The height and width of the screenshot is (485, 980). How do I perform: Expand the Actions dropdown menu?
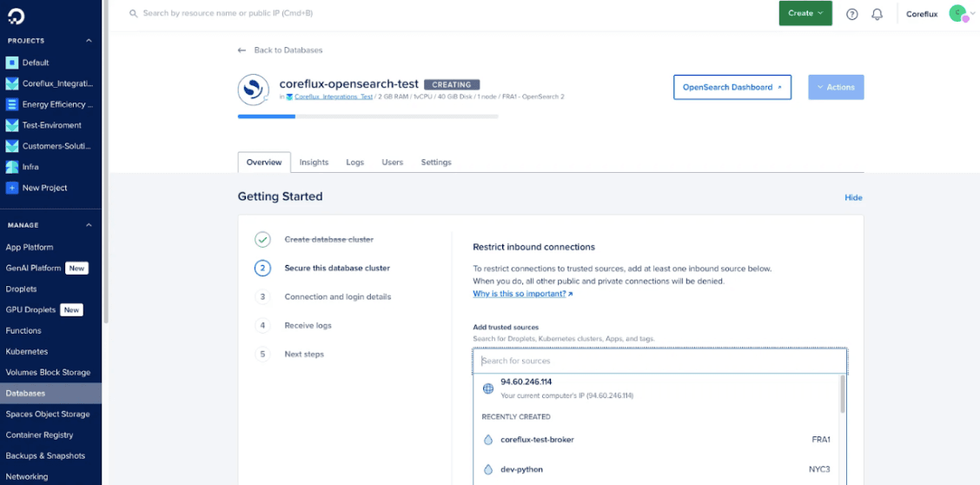pos(835,87)
